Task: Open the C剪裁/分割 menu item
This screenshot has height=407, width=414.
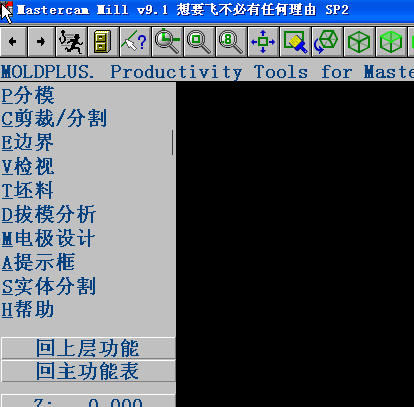Action: tap(54, 119)
